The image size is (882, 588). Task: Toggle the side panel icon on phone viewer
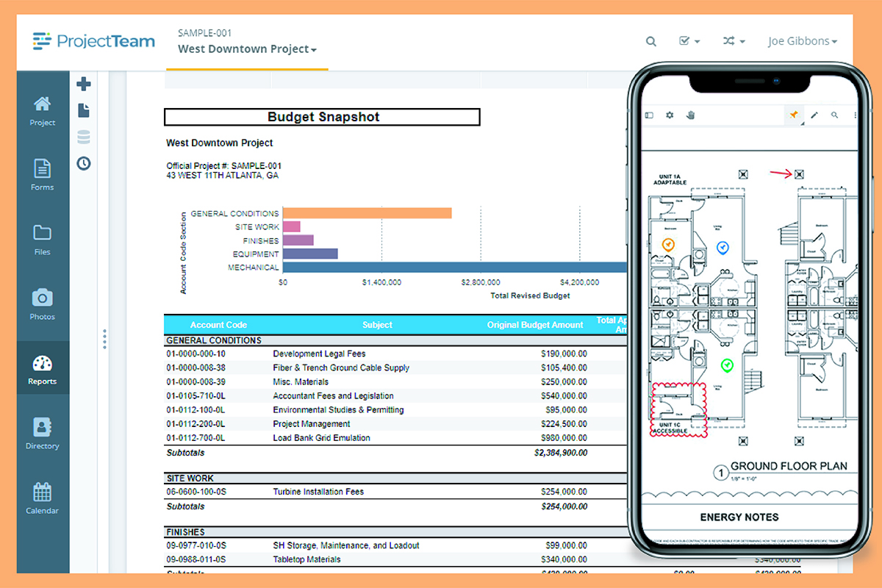point(649,115)
